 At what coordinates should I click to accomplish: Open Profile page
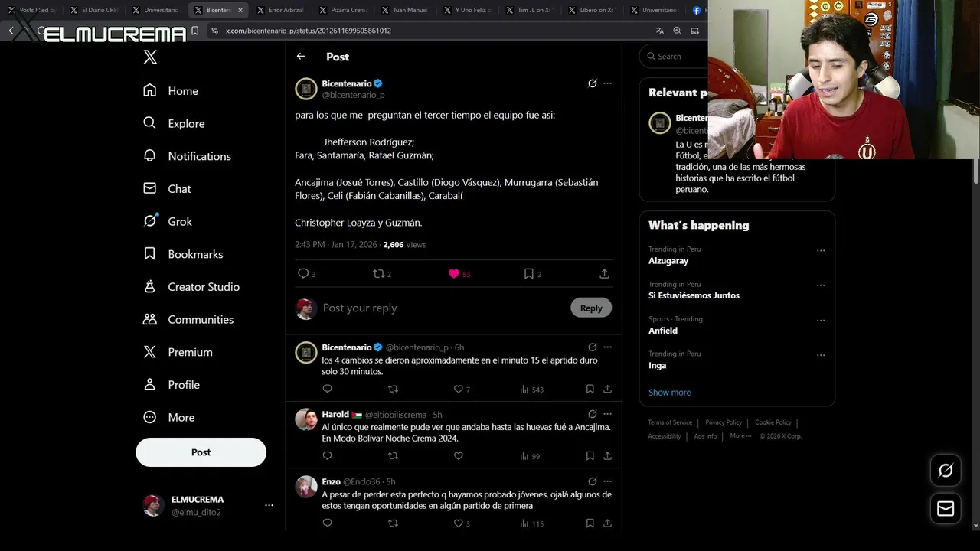pyautogui.click(x=171, y=385)
